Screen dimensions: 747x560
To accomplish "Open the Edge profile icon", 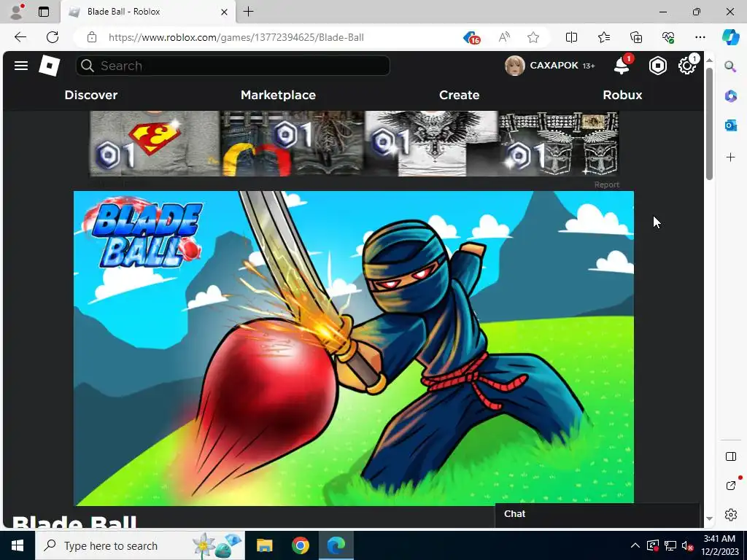I will (18, 12).
